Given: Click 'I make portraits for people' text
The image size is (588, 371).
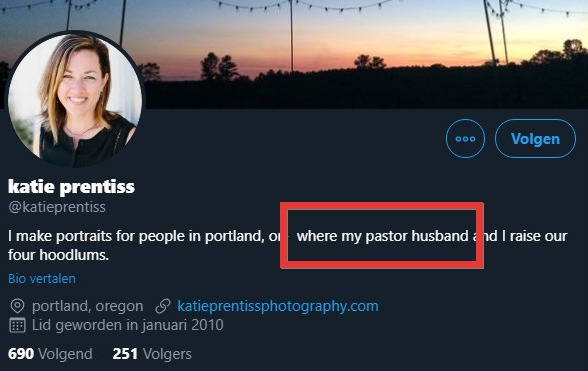Looking at the screenshot, I should click(90, 236).
